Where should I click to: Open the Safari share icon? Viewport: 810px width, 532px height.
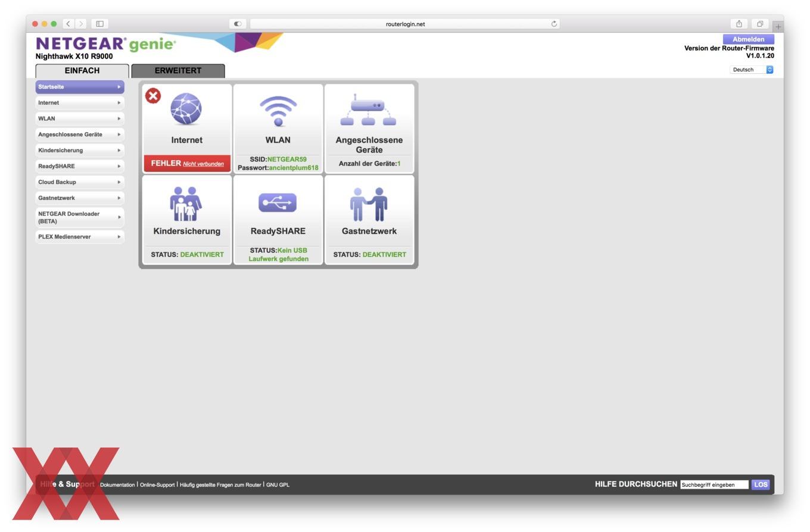click(x=739, y=24)
